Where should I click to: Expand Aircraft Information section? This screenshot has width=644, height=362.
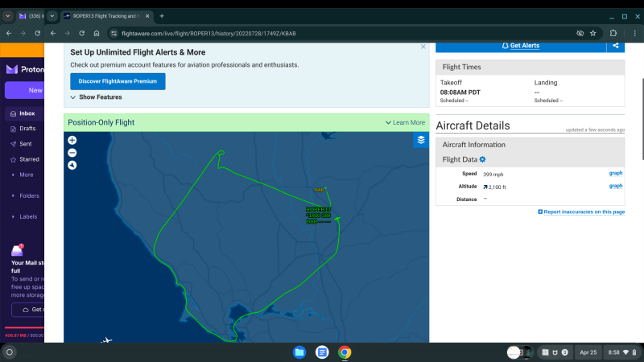[x=530, y=145]
